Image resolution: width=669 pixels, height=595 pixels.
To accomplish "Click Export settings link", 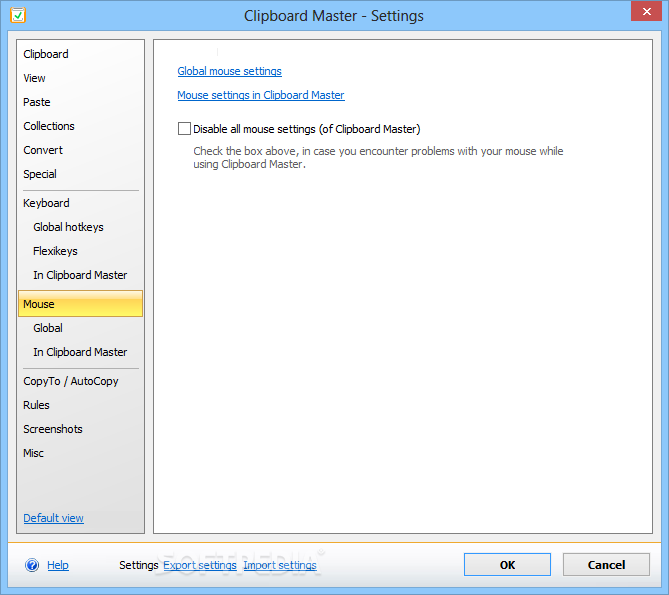I will [x=200, y=565].
